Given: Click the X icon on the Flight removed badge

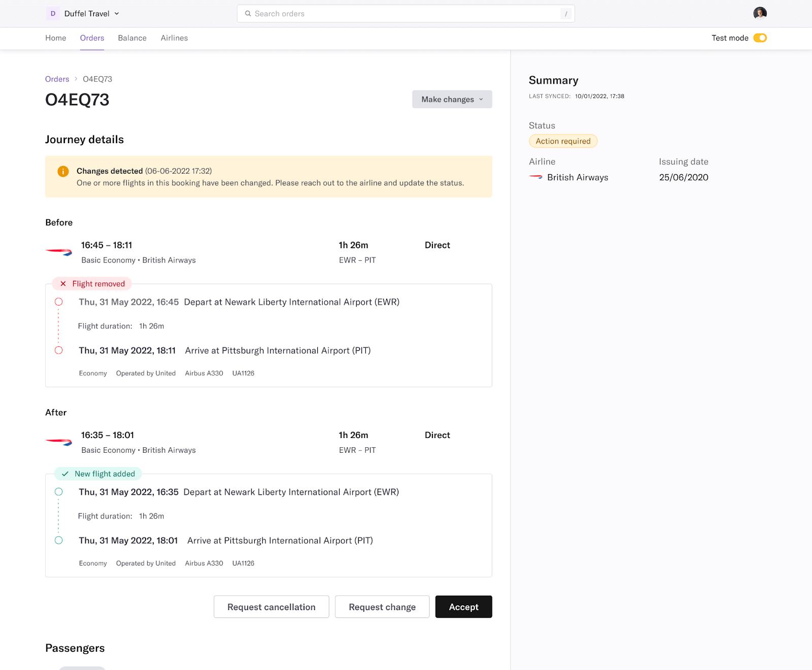Looking at the screenshot, I should pos(63,284).
